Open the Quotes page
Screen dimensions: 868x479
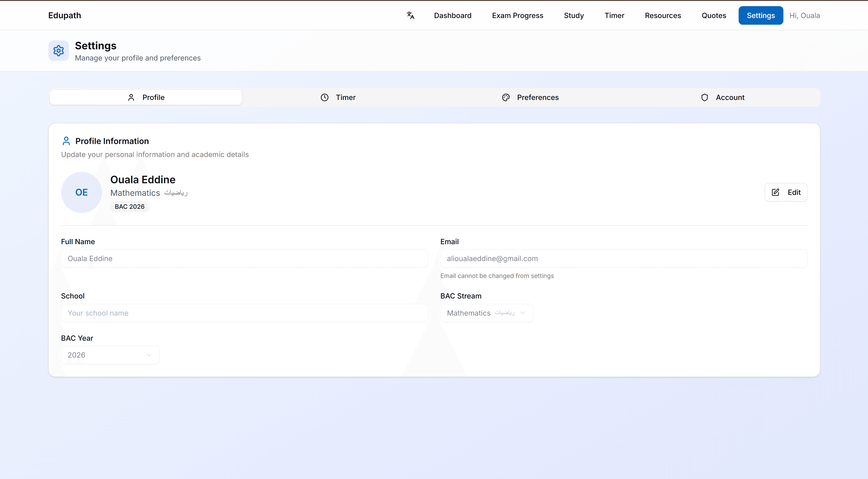point(714,15)
